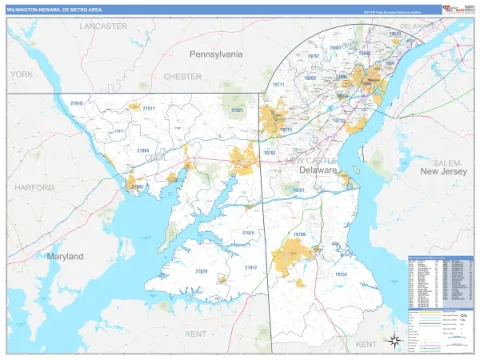
Task: Click the 'LANCASTER' county label
Action: click(x=103, y=26)
